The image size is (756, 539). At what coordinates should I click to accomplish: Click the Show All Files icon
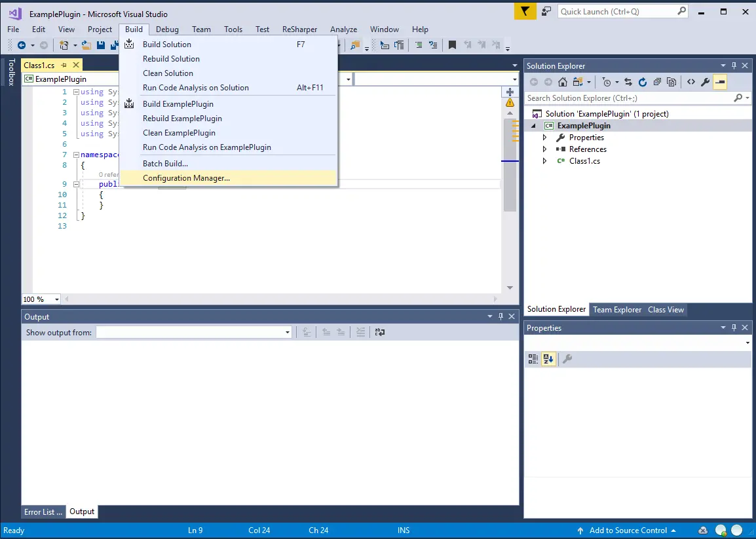tap(671, 82)
